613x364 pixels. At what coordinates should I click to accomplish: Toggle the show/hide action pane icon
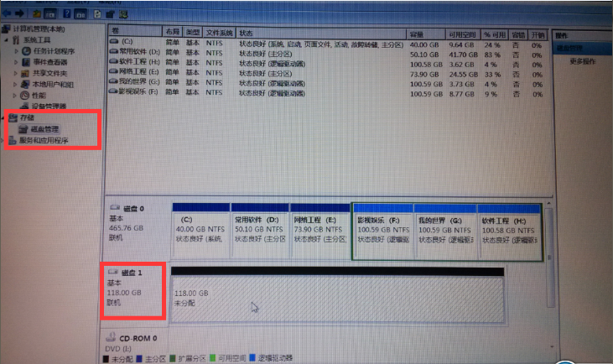[81, 14]
